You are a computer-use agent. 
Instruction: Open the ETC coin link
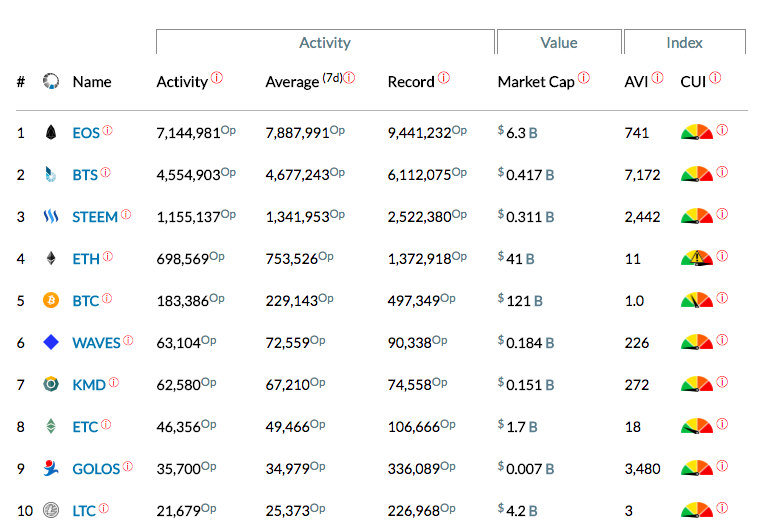pos(85,427)
